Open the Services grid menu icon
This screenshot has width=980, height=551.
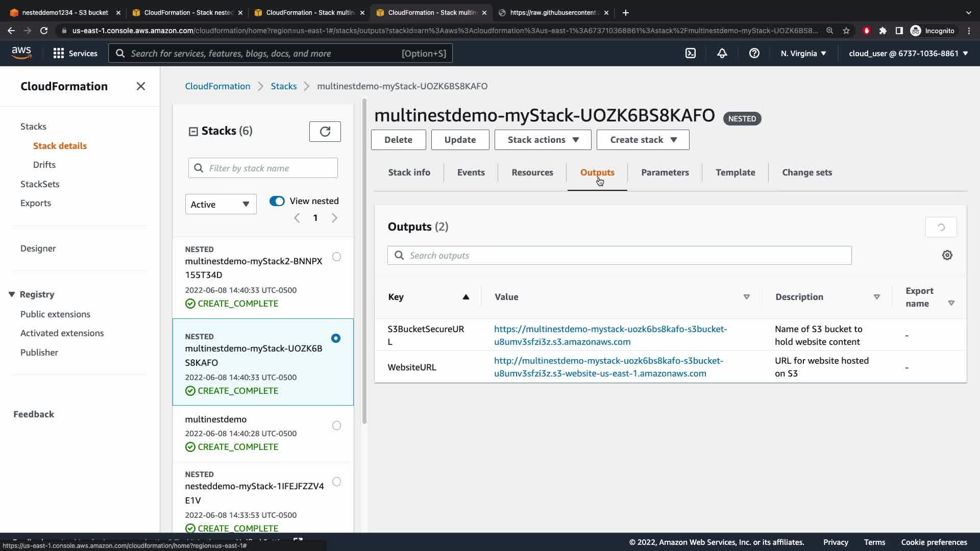tap(59, 53)
